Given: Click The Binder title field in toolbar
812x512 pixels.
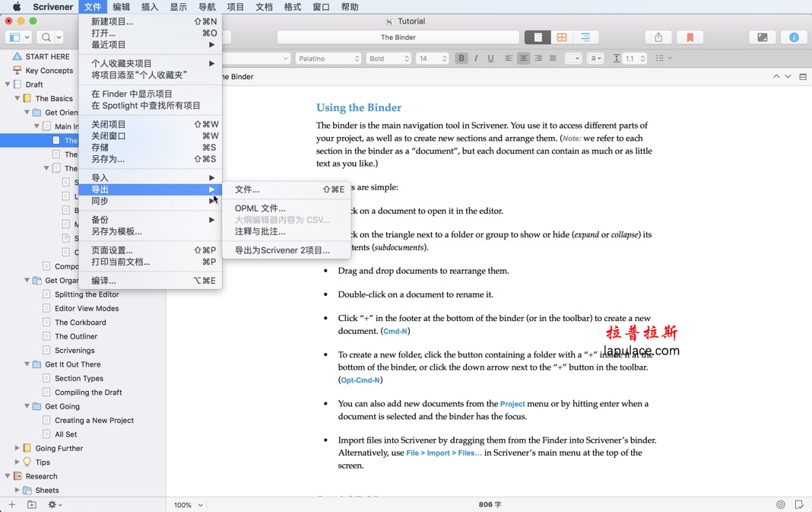Looking at the screenshot, I should pyautogui.click(x=398, y=37).
